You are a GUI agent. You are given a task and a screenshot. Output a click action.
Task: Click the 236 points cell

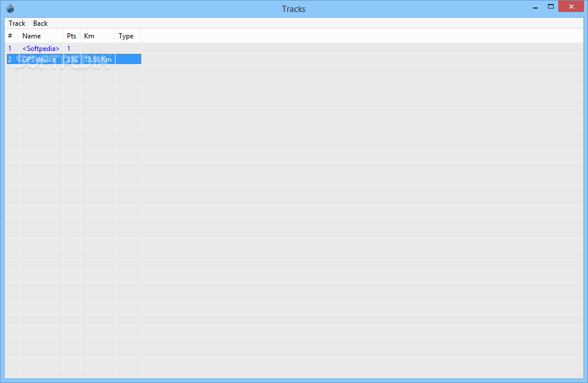[72, 60]
